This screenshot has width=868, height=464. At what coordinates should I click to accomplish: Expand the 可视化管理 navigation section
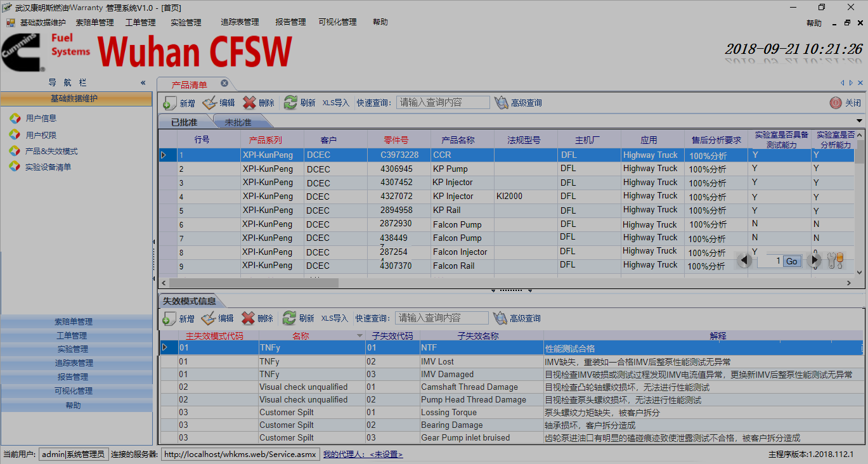[x=77, y=391]
